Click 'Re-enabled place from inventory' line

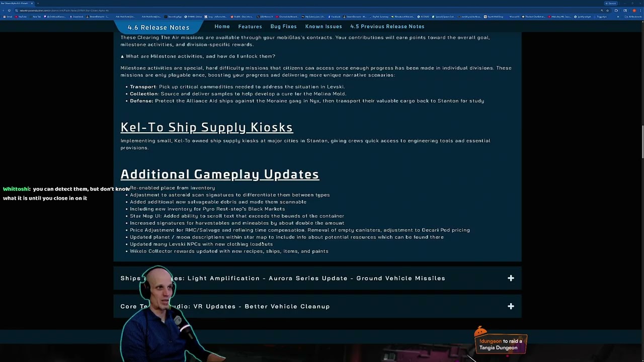(x=172, y=188)
